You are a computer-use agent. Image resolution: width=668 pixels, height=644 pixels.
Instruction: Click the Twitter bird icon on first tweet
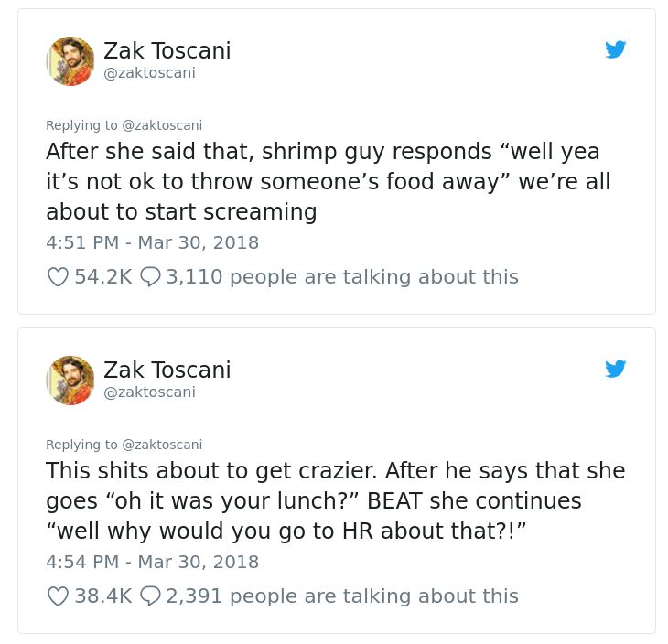click(615, 49)
